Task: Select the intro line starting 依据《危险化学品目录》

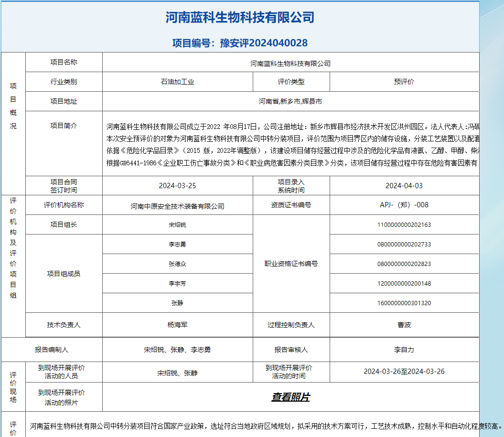Action: tap(293, 151)
